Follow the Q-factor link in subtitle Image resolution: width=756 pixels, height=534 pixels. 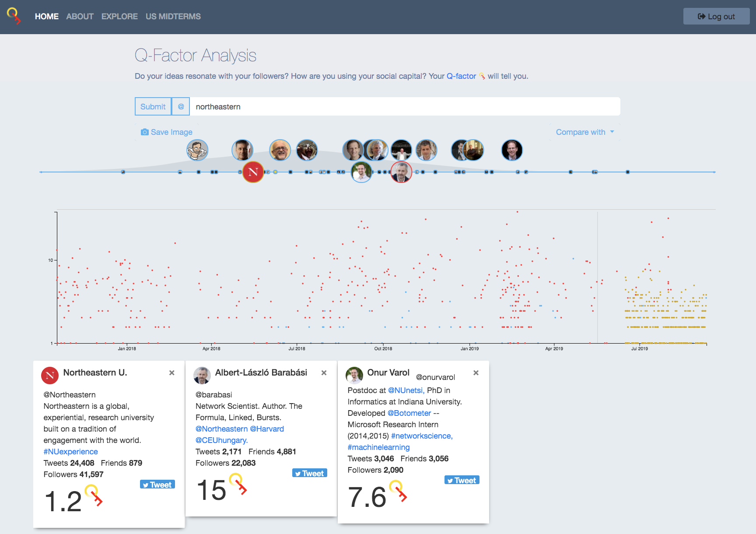(461, 76)
